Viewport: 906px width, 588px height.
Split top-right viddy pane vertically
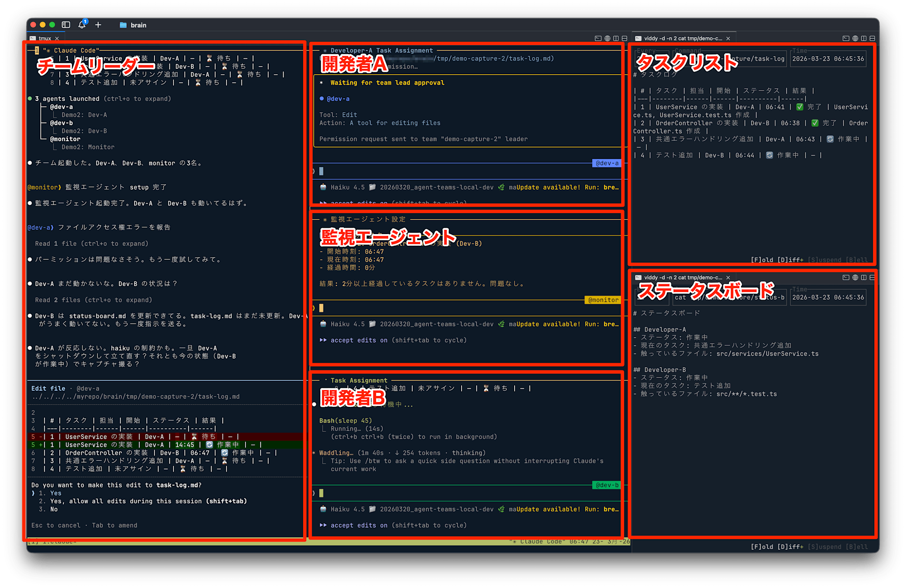tap(864, 38)
